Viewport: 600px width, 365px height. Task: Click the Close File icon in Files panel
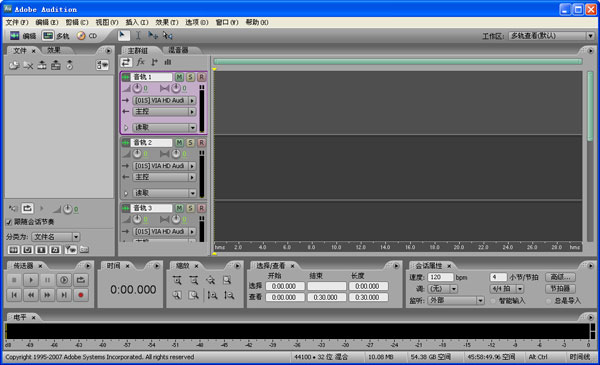click(x=28, y=65)
